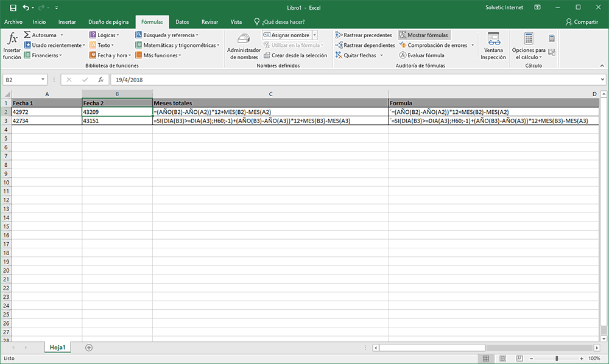
Task: Open Autosuma sigma function
Action: (x=43, y=35)
